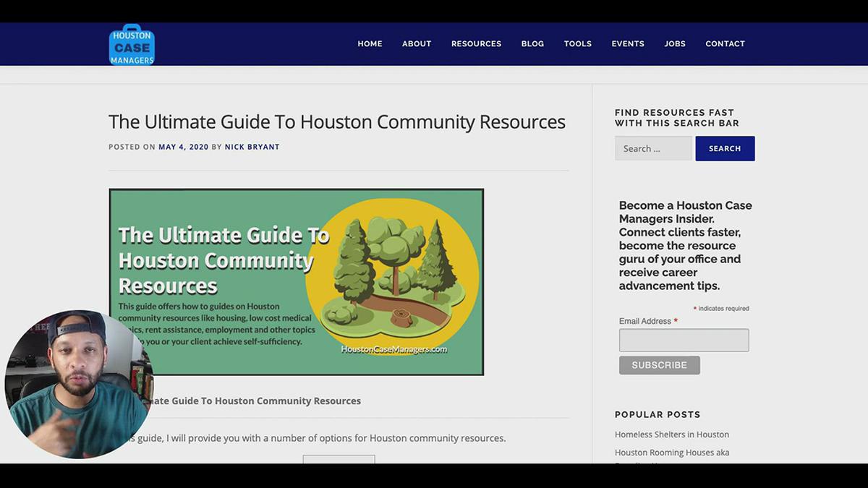
Task: Click the Houston Case Managers logo
Action: click(x=132, y=44)
